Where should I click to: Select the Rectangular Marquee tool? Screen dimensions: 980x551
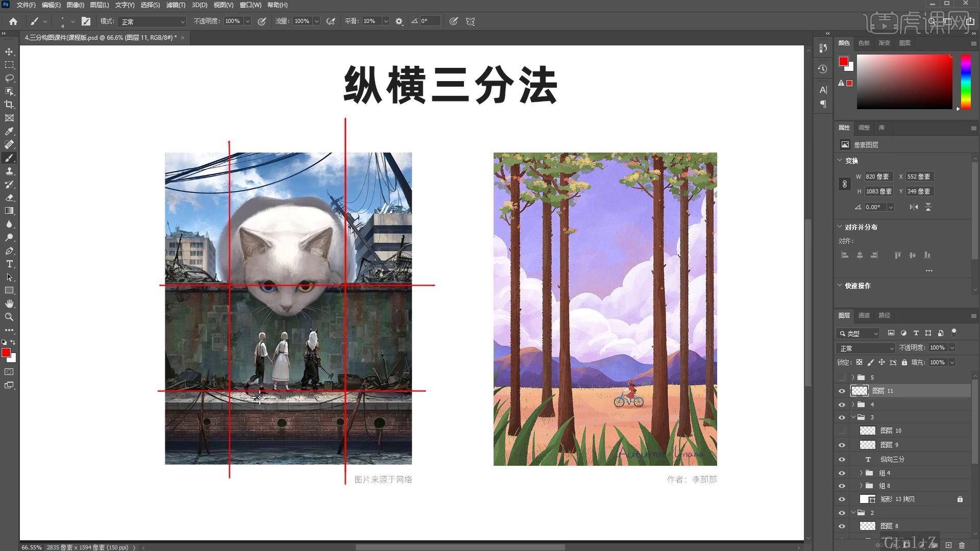(x=9, y=65)
